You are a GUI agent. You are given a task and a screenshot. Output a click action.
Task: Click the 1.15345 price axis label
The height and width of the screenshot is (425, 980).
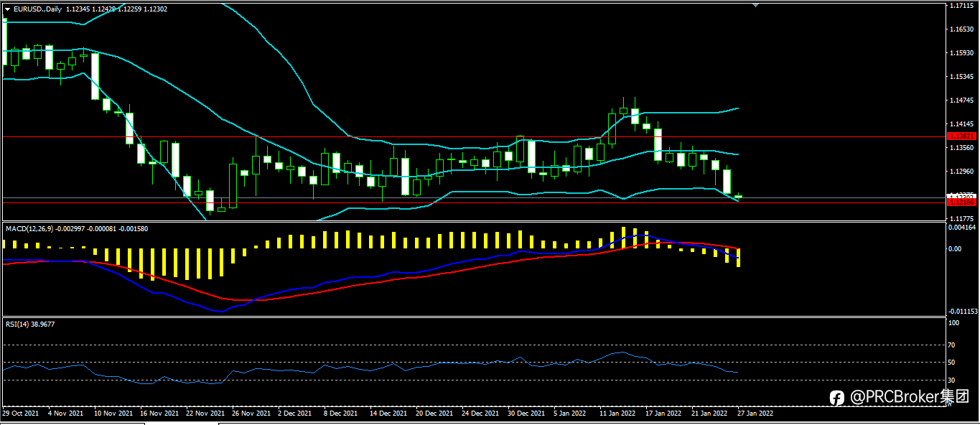[x=961, y=76]
